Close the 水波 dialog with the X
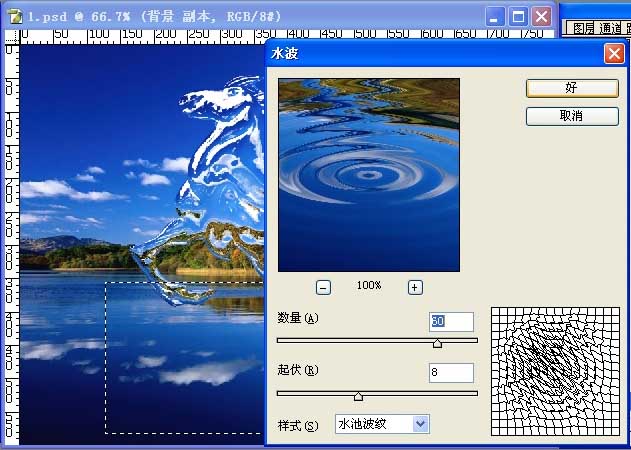631x450 pixels. tap(614, 54)
